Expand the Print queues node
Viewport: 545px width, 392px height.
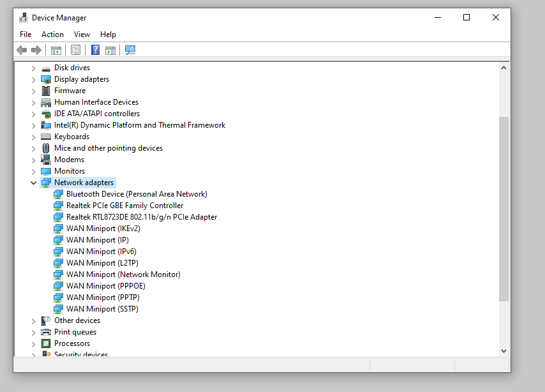click(x=33, y=333)
